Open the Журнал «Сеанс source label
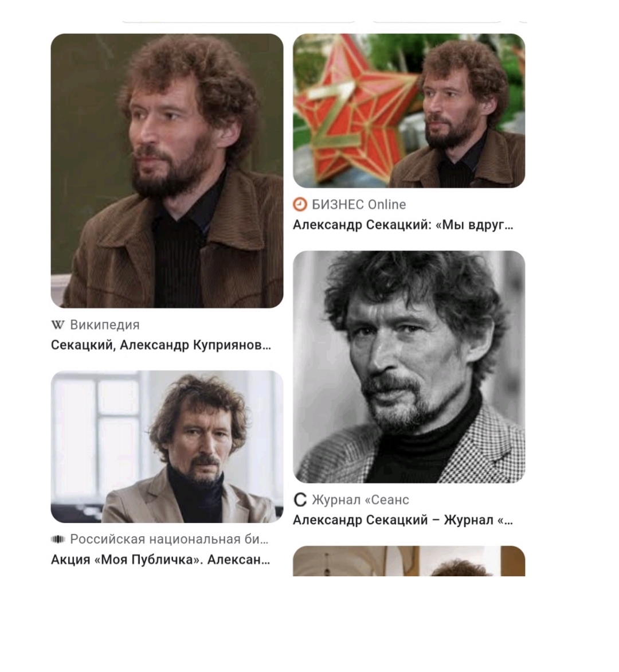 tap(361, 500)
